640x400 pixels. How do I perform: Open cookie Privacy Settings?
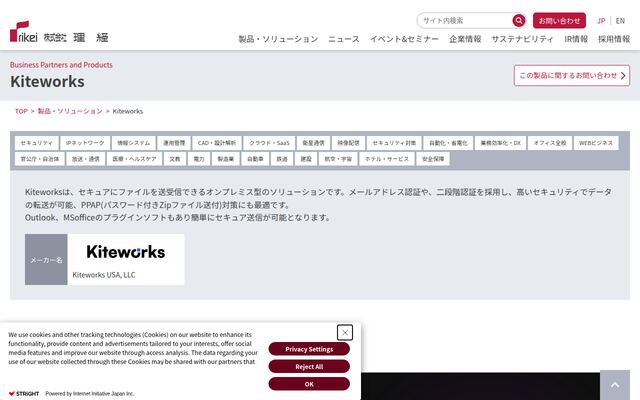309,349
